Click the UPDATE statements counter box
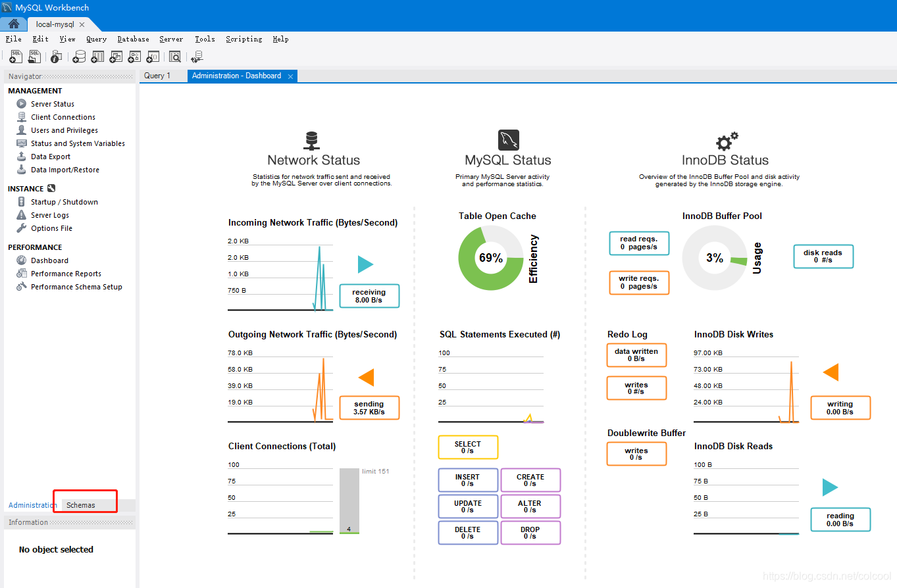 [x=468, y=506]
